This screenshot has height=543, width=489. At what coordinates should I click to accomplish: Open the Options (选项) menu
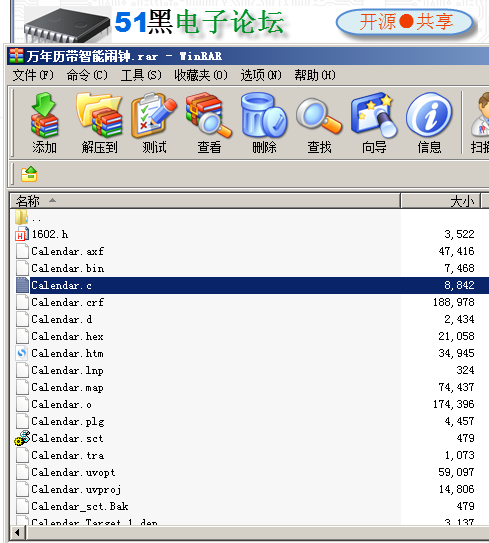coord(261,75)
